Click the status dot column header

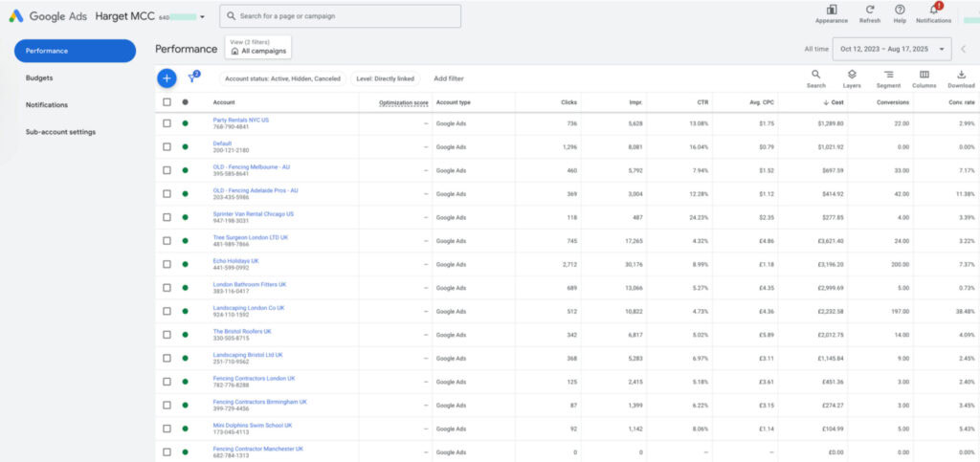coord(185,102)
